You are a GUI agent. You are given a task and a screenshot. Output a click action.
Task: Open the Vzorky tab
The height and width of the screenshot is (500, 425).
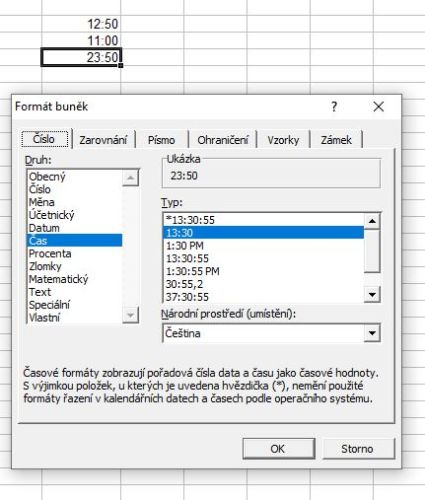click(x=283, y=140)
